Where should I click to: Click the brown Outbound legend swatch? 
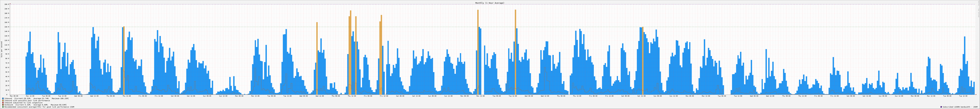click(x=3, y=105)
